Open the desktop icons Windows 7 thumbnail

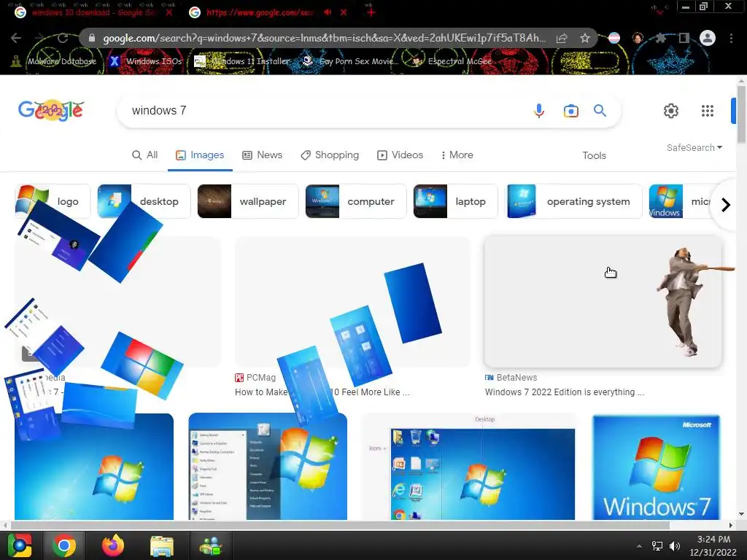click(469, 467)
